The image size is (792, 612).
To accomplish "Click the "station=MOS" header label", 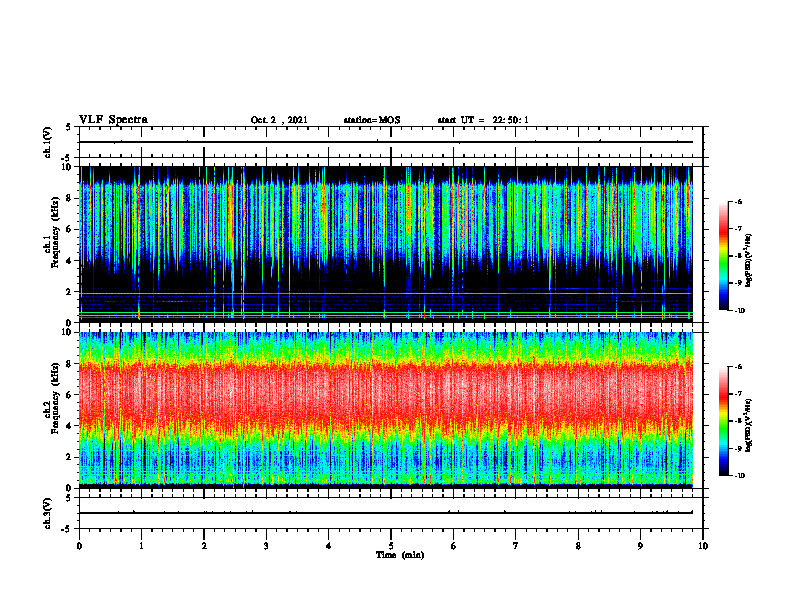I will pos(372,120).
